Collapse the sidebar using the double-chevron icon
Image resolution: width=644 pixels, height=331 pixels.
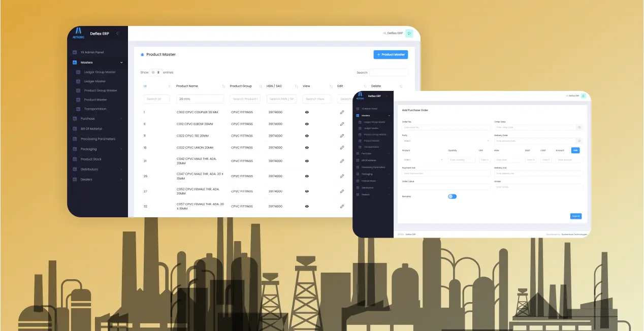pyautogui.click(x=118, y=34)
